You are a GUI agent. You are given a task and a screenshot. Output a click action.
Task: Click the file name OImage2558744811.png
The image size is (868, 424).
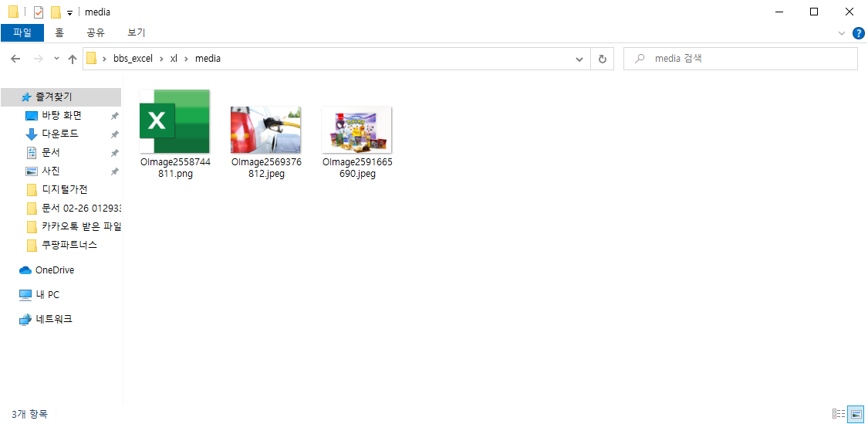pyautogui.click(x=174, y=168)
